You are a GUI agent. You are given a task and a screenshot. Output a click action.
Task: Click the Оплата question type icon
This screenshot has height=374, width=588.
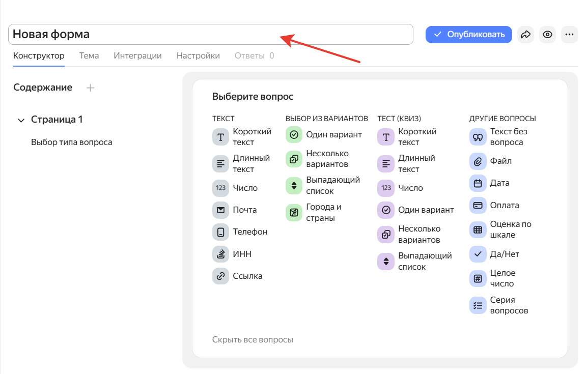[x=478, y=205]
